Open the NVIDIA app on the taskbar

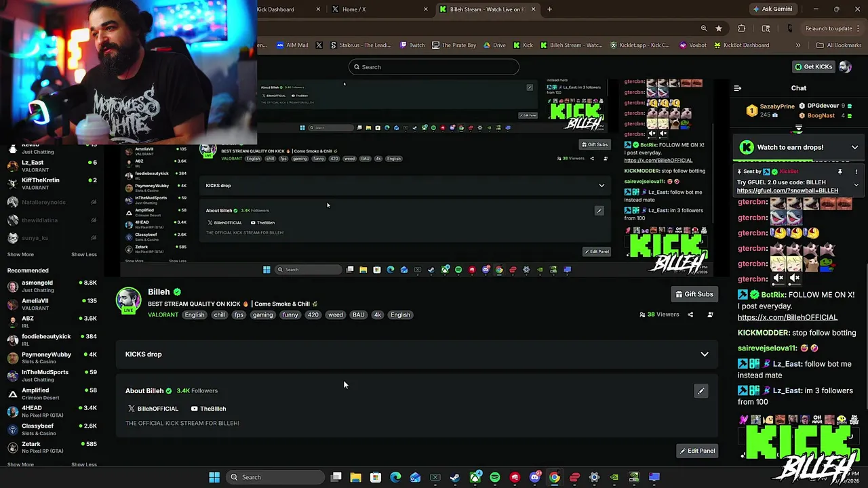pyautogui.click(x=614, y=477)
